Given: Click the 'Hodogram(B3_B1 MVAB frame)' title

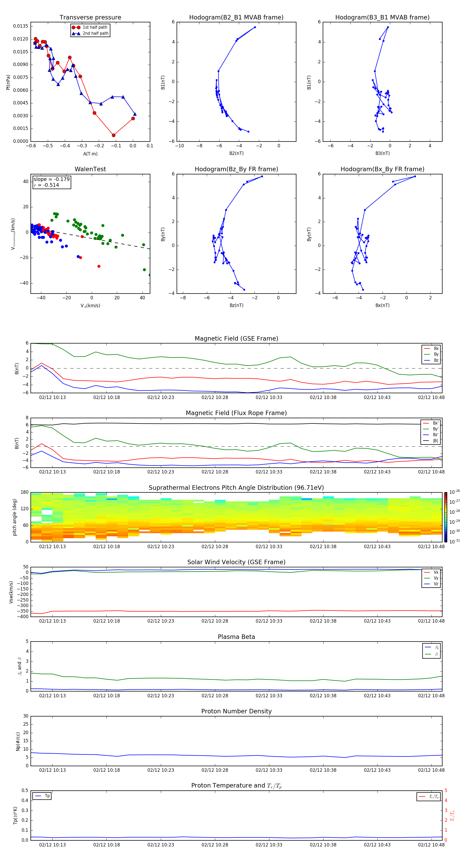Looking at the screenshot, I should click(382, 18).
